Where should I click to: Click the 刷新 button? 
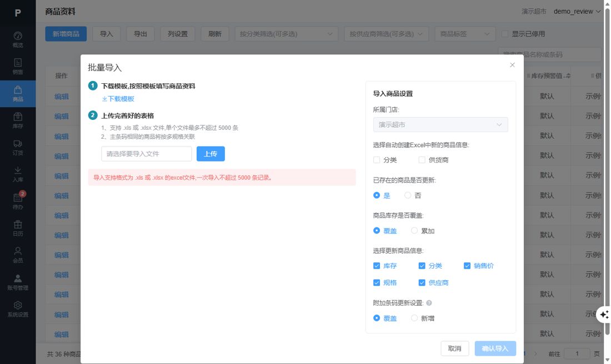tap(215, 34)
